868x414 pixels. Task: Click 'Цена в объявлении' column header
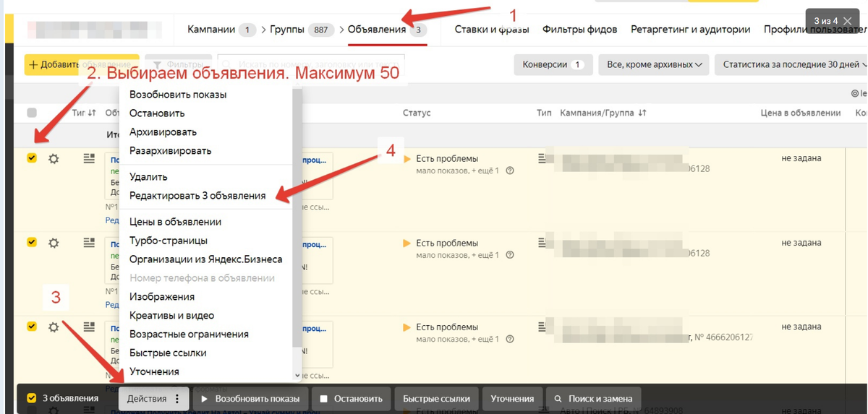(x=801, y=113)
